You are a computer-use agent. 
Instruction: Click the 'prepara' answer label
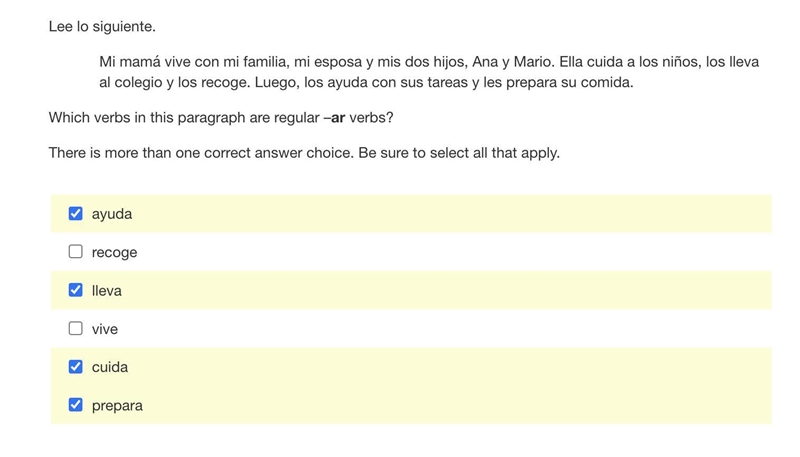(x=117, y=406)
